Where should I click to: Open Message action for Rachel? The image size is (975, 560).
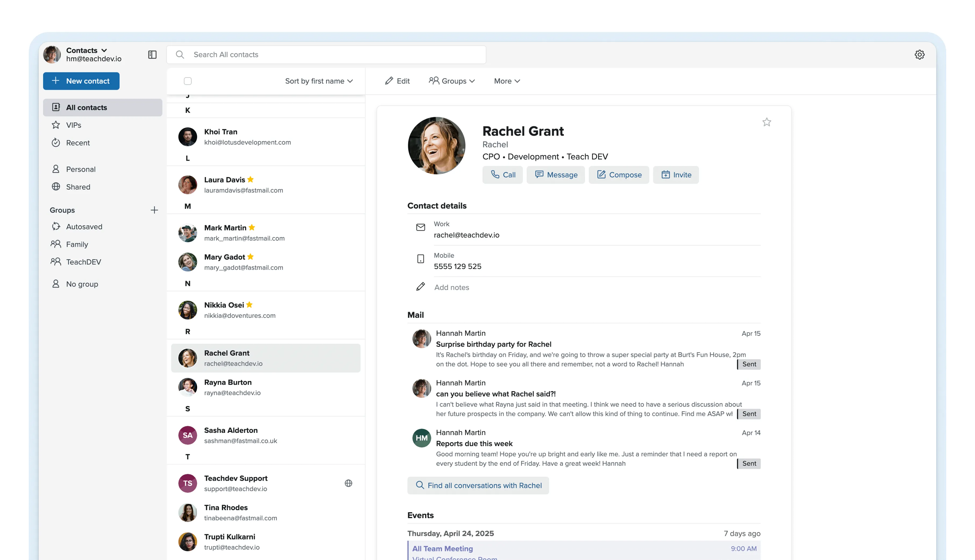tap(556, 175)
